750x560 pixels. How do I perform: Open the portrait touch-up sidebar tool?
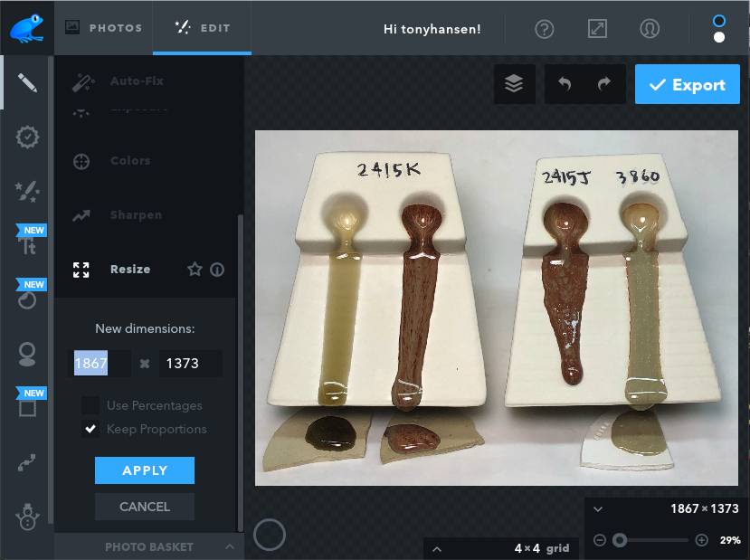pos(27,355)
